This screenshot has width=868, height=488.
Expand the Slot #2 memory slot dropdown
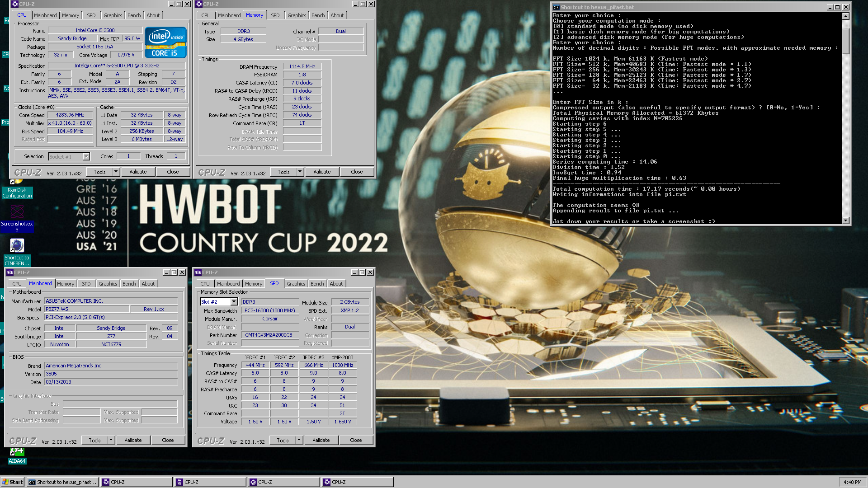(234, 302)
